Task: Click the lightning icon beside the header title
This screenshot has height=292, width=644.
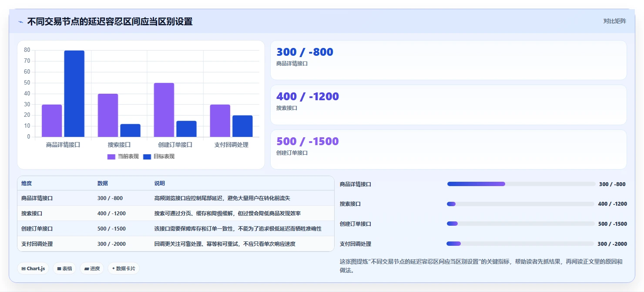Action: (x=20, y=22)
